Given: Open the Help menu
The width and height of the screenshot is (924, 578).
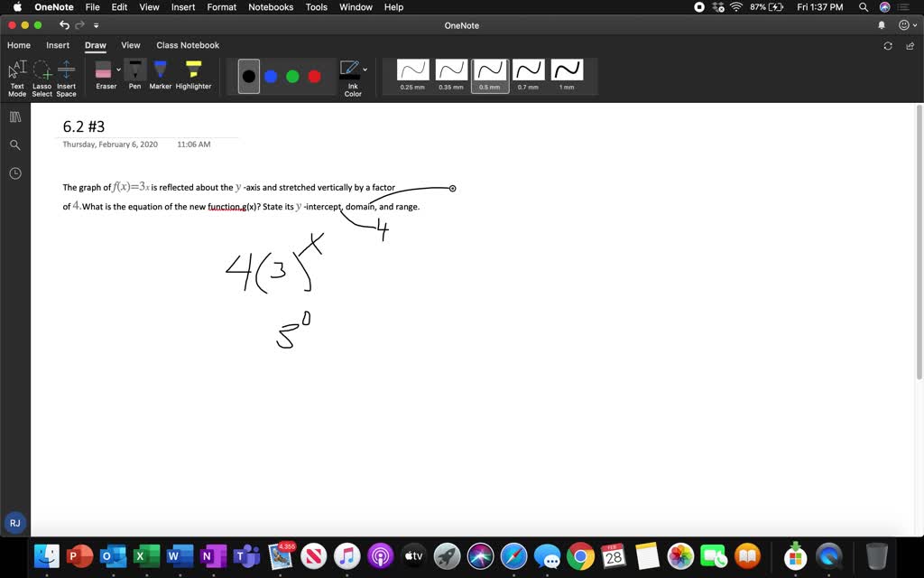Looking at the screenshot, I should coord(393,7).
